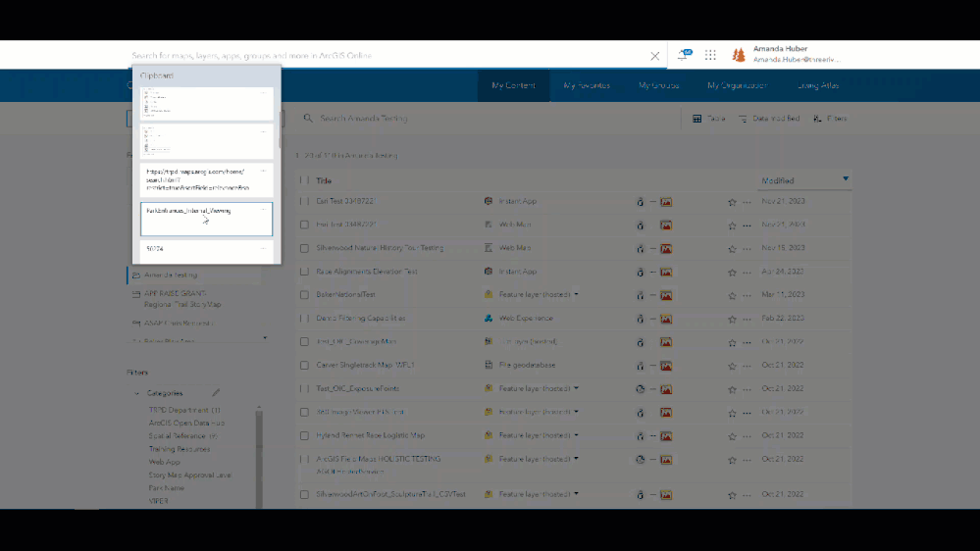Expand BakerNationalTest feature layer dropdown

coord(576,294)
